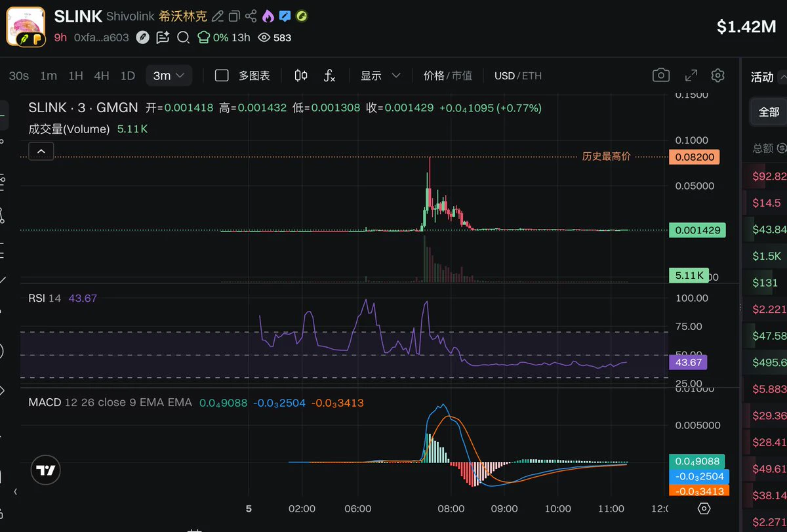Click the 0.08200 orange price tag
This screenshot has width=787, height=532.
tap(694, 157)
